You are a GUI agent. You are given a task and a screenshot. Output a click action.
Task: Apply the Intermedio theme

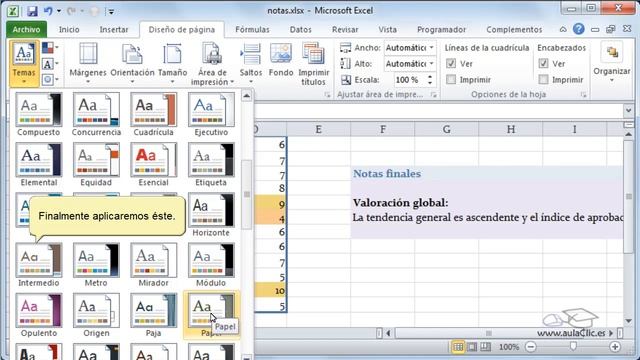39,265
